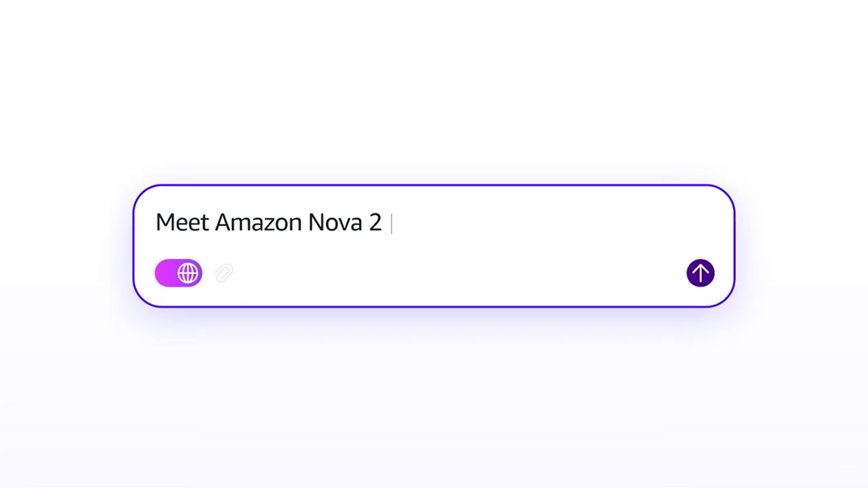Viewport: 868px width, 488px height.
Task: Switch the purple web-access toggle
Action: click(x=178, y=273)
